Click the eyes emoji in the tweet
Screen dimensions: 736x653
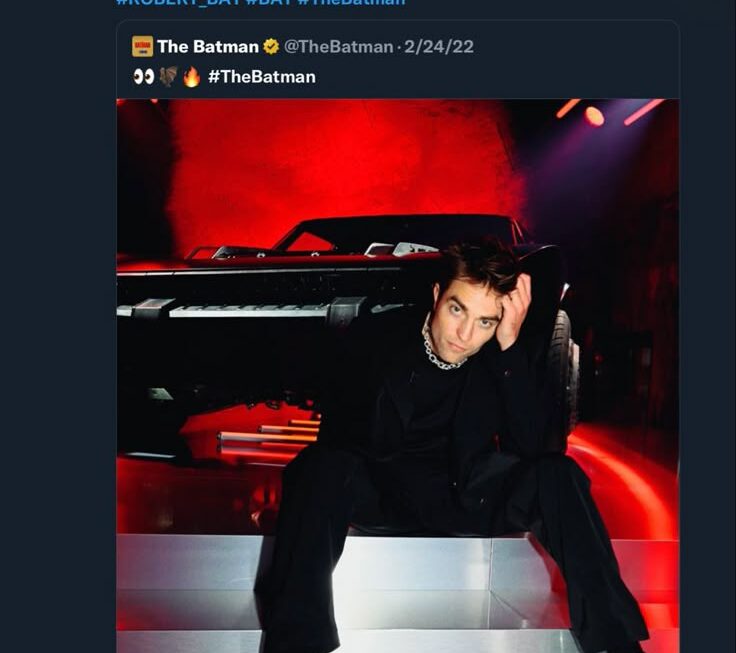click(x=143, y=77)
